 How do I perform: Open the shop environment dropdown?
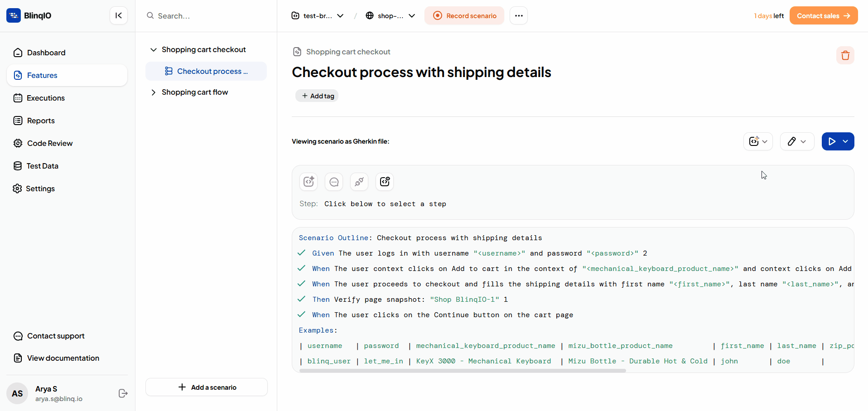click(x=390, y=16)
